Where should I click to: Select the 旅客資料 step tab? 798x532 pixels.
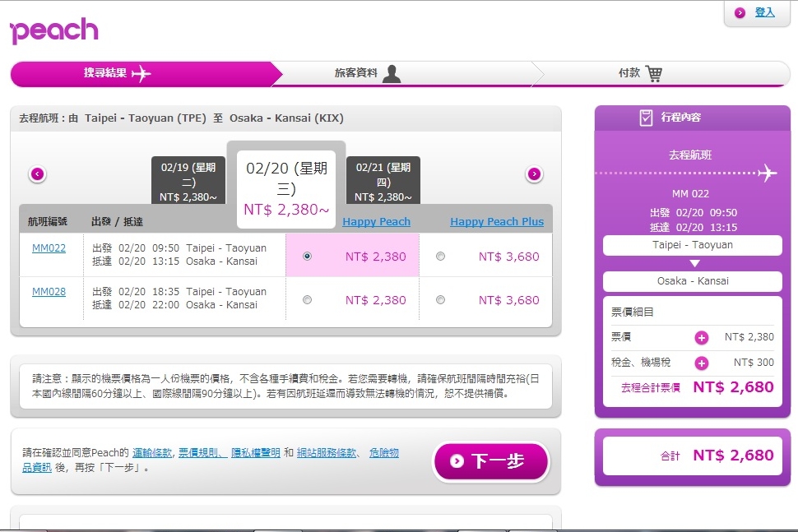[x=407, y=74]
